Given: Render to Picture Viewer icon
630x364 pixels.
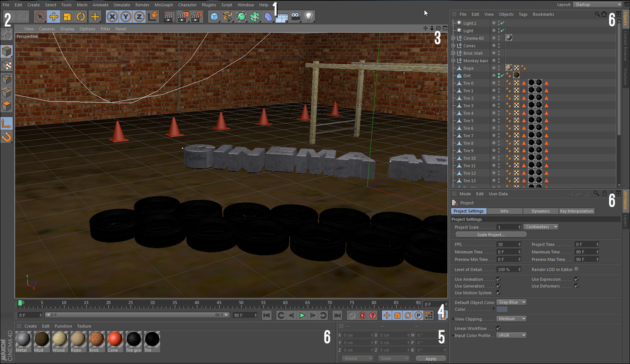Looking at the screenshot, I should tap(183, 16).
